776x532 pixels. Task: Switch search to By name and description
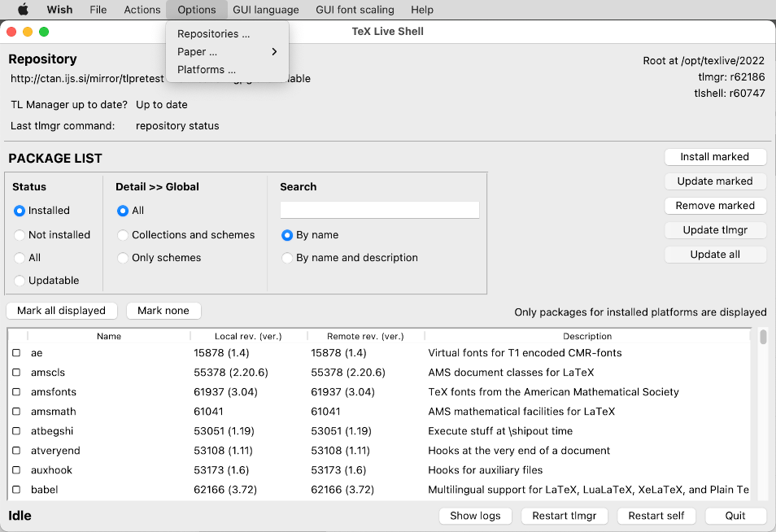pyautogui.click(x=287, y=258)
